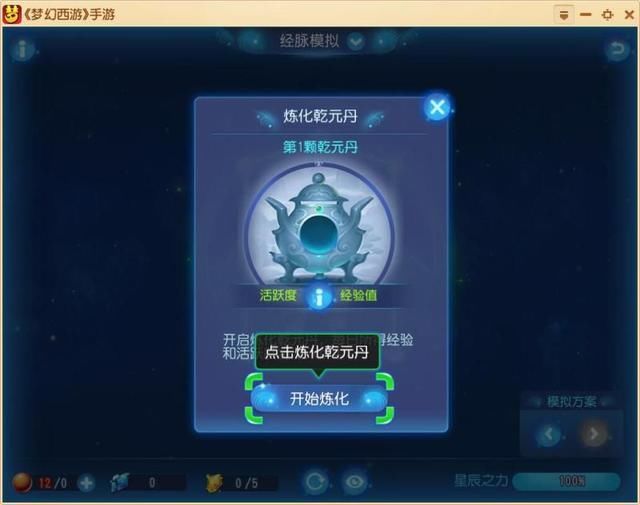Screen dimensions: 640x505
Task: Click the info icon at top left
Action: click(x=22, y=49)
